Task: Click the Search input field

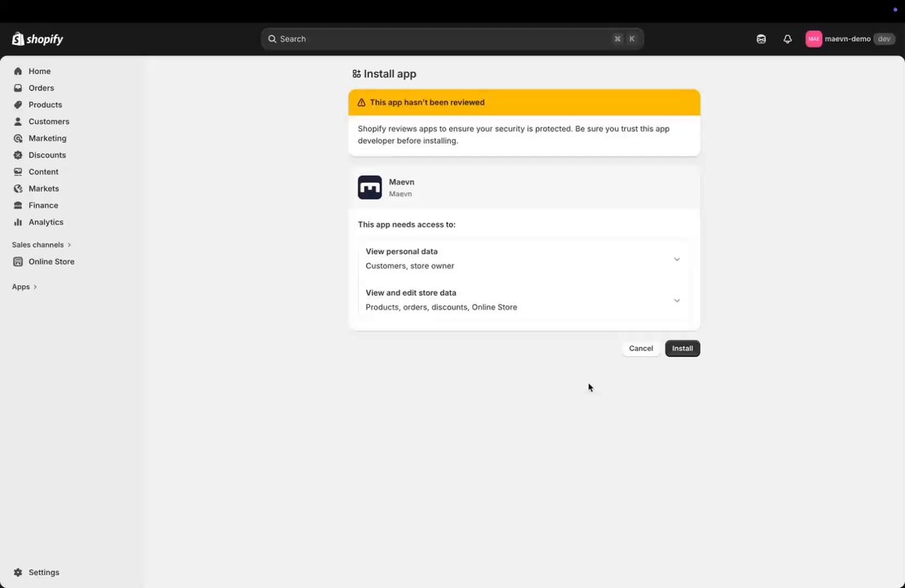Action: click(x=452, y=38)
